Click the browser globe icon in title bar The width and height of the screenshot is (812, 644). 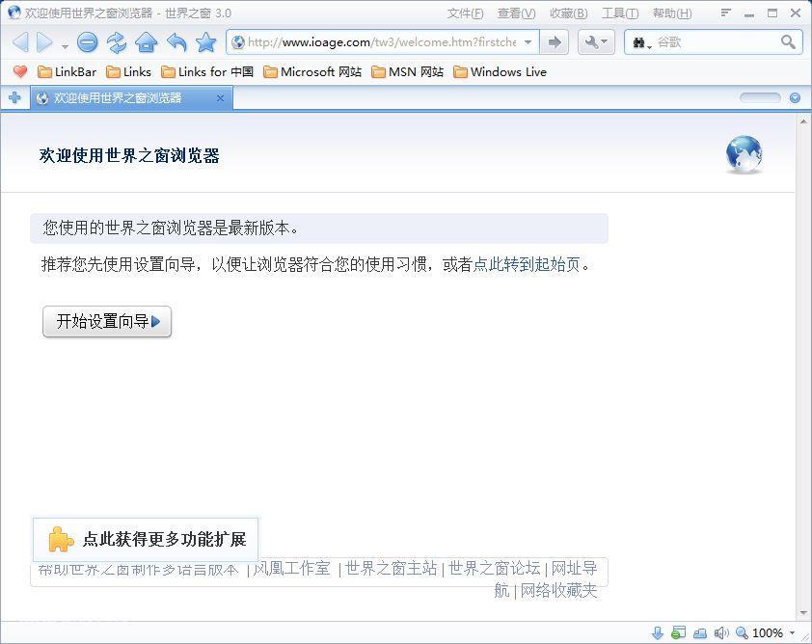tap(14, 13)
